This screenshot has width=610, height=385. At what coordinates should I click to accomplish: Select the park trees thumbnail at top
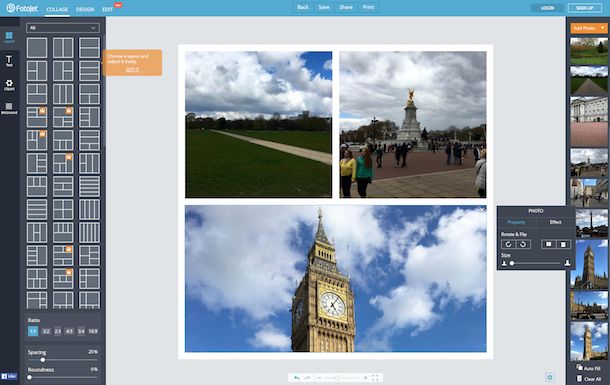point(589,51)
